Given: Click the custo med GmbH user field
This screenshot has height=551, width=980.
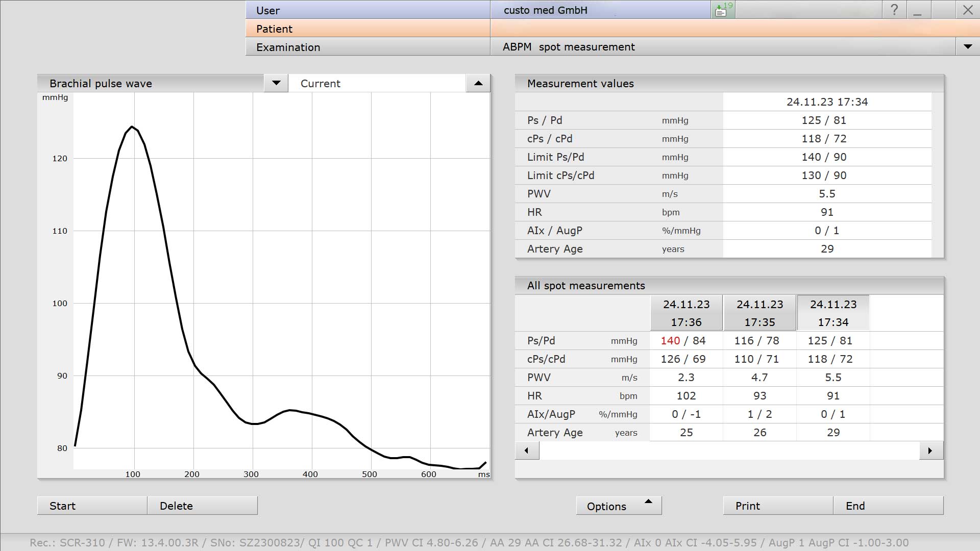Looking at the screenshot, I should point(600,10).
